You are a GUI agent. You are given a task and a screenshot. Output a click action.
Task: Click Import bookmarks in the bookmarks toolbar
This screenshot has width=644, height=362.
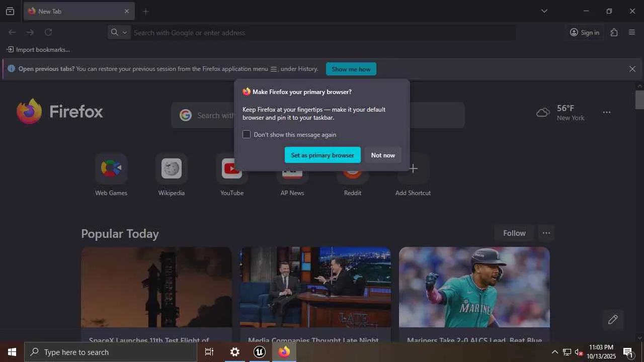[x=38, y=50]
